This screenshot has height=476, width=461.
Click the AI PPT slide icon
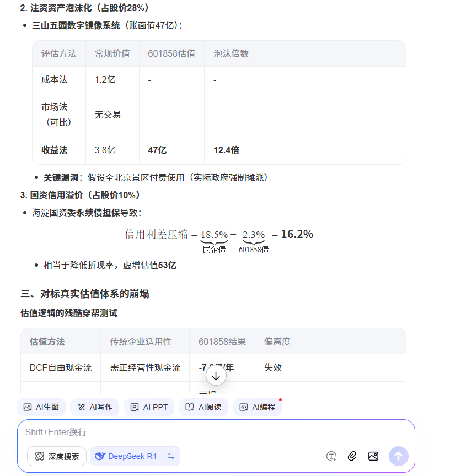tap(135, 407)
